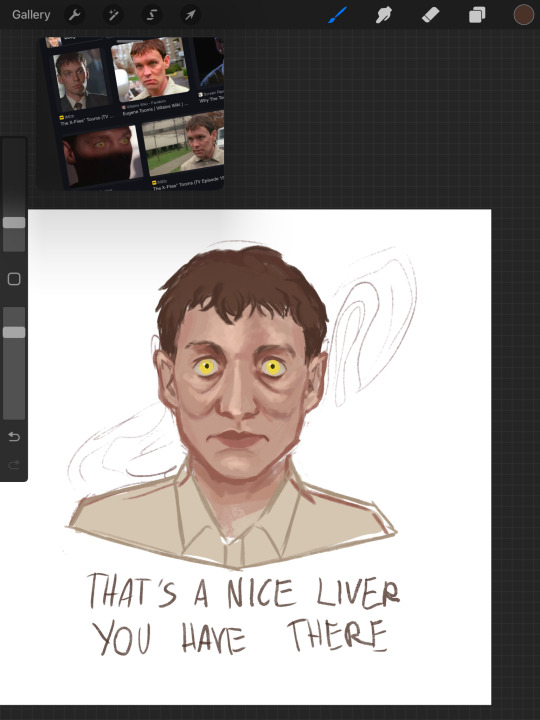Image resolution: width=540 pixels, height=720 pixels.
Task: Tap the square modify button in sidebar
Action: (14, 279)
